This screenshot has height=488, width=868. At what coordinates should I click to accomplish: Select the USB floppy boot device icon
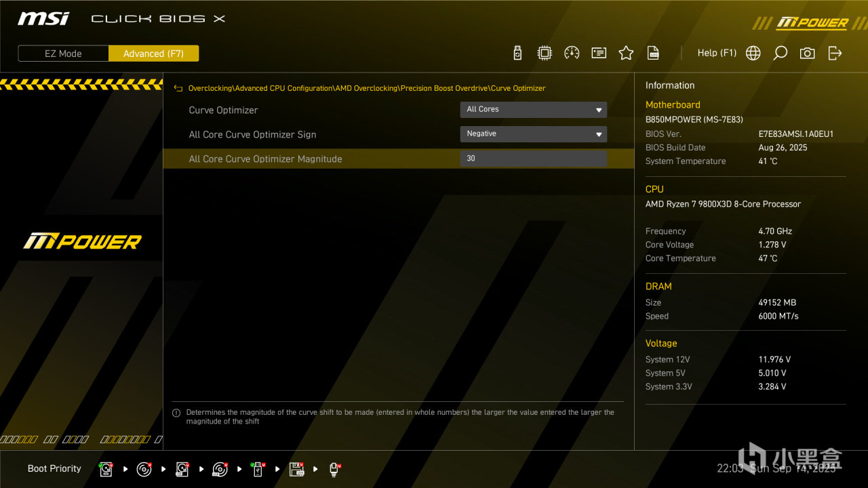coord(296,469)
